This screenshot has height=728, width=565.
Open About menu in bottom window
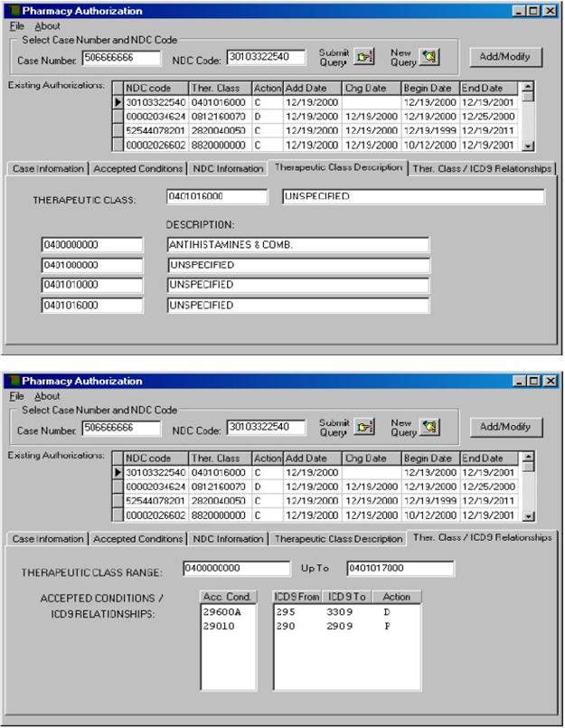click(47, 396)
